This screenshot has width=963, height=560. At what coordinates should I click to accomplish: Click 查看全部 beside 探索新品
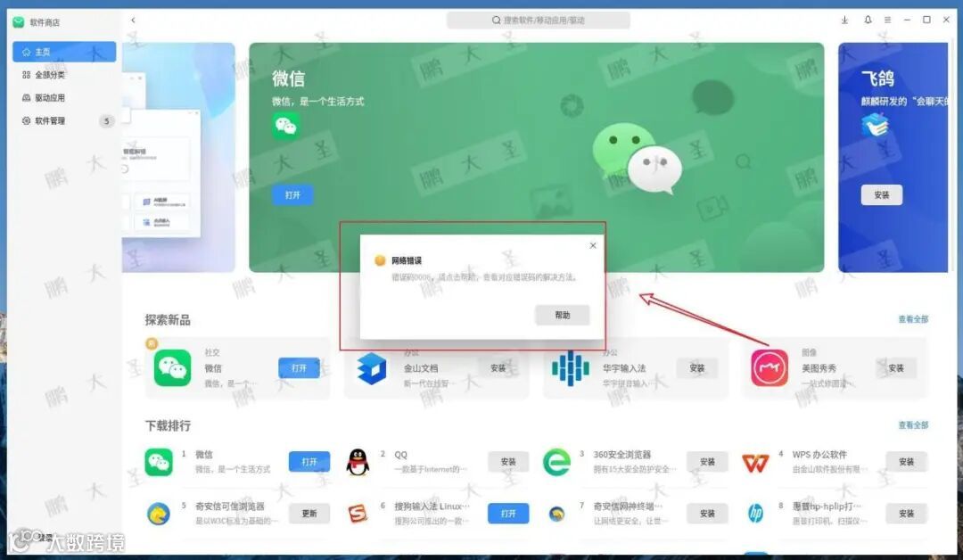(x=913, y=319)
